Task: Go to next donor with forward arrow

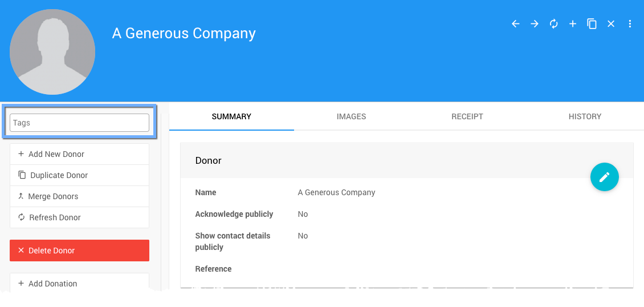Action: tap(535, 24)
